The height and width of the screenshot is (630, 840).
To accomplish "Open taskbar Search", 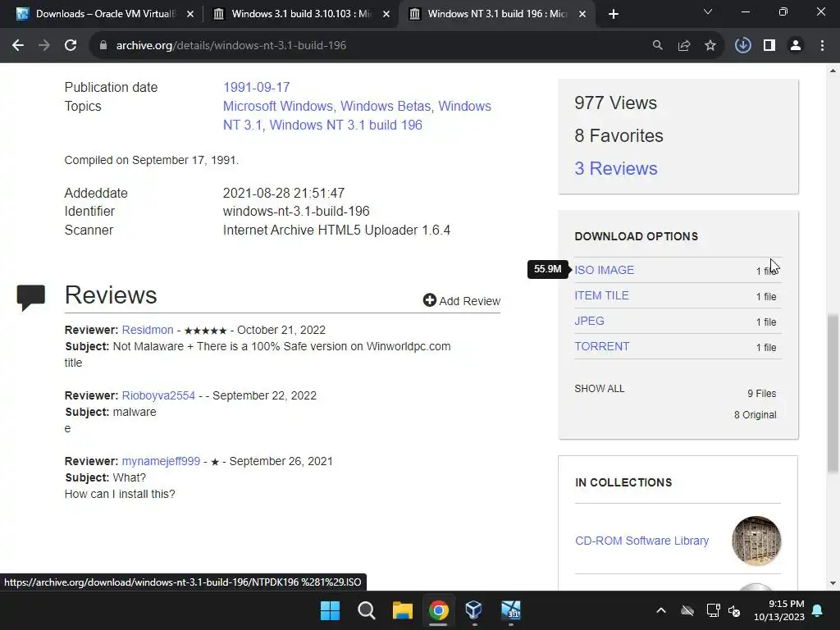I will coord(367,610).
